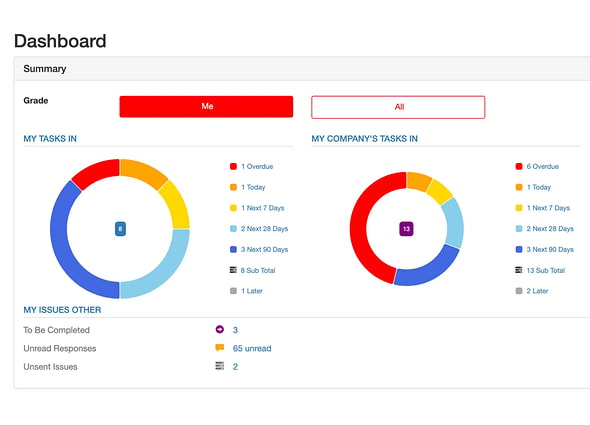The image size is (590, 425).
Task: Click the orange speech bubble unread icon
Action: point(220,347)
